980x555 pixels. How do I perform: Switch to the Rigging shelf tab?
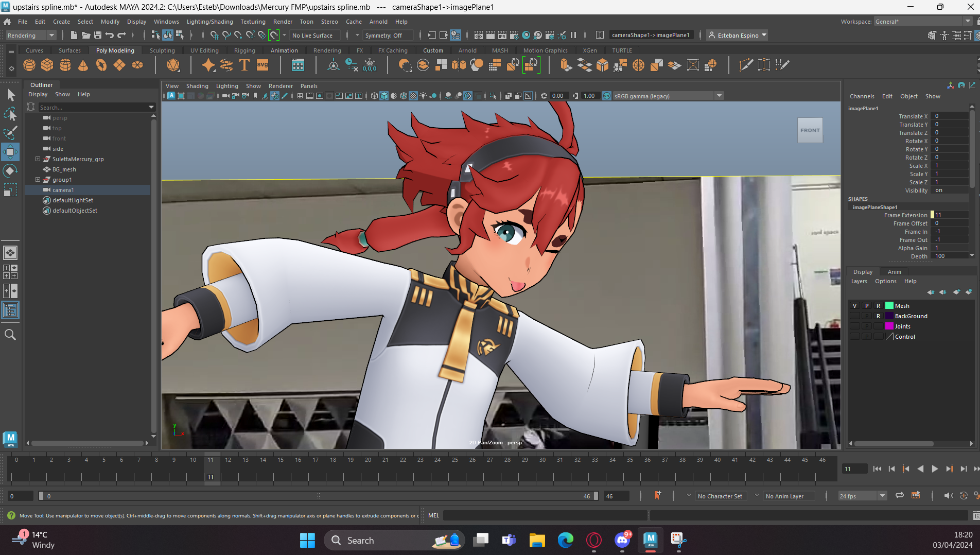coord(244,50)
